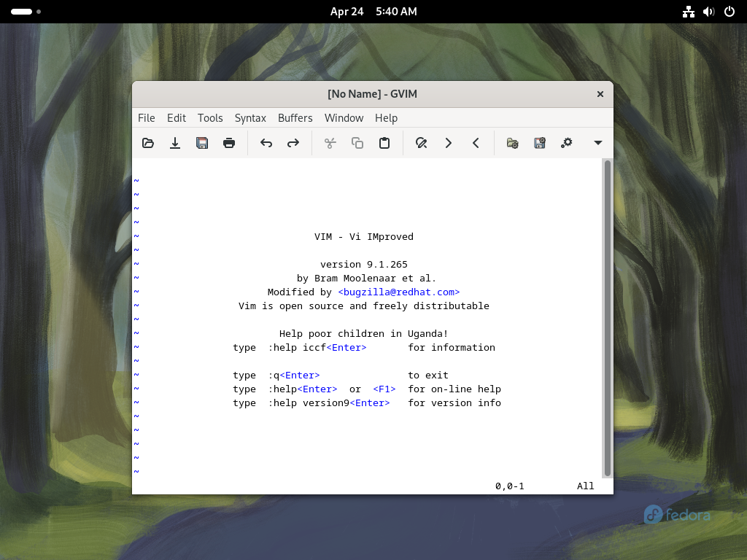
Task: Print the buffer using printer icon
Action: [x=229, y=143]
